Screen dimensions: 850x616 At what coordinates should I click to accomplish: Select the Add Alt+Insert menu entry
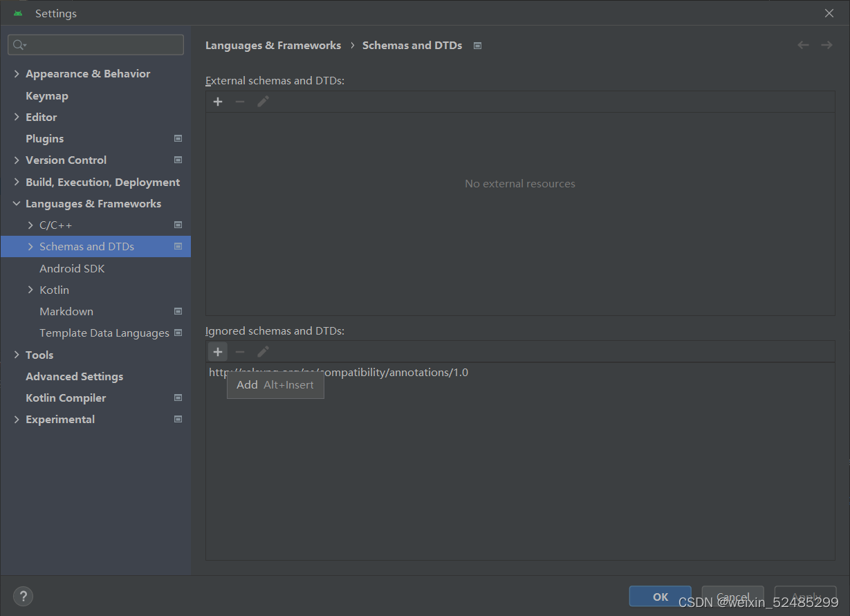coord(275,385)
